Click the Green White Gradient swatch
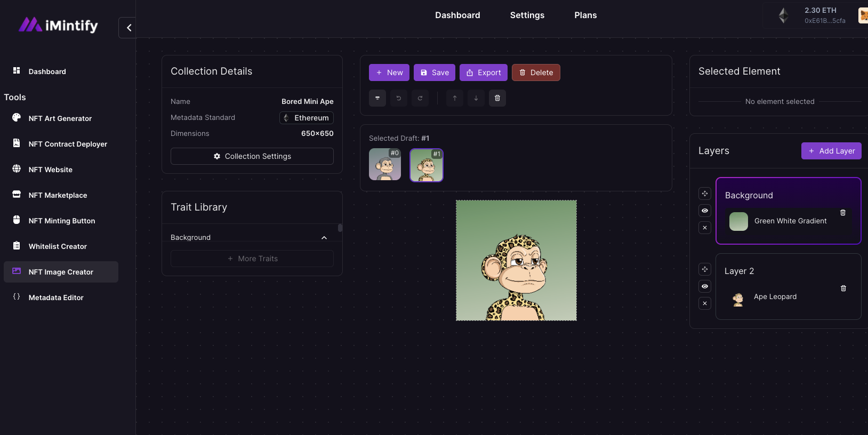Image resolution: width=868 pixels, height=435 pixels. tap(738, 221)
